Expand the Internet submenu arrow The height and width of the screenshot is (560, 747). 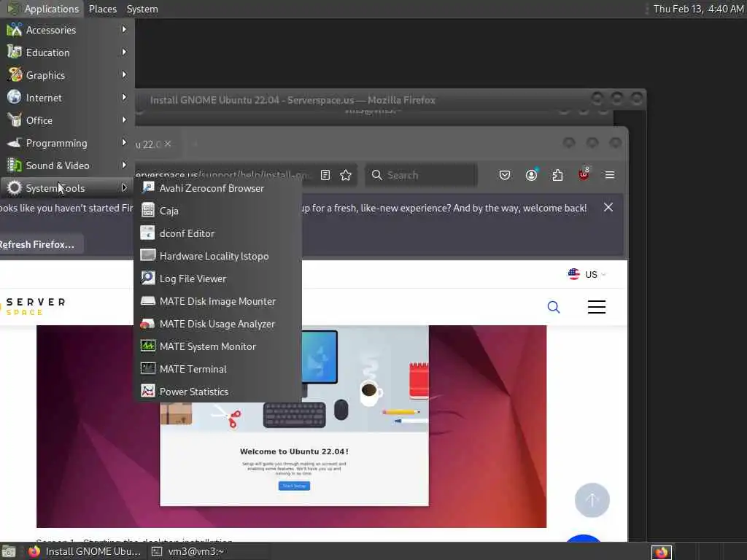(x=124, y=97)
